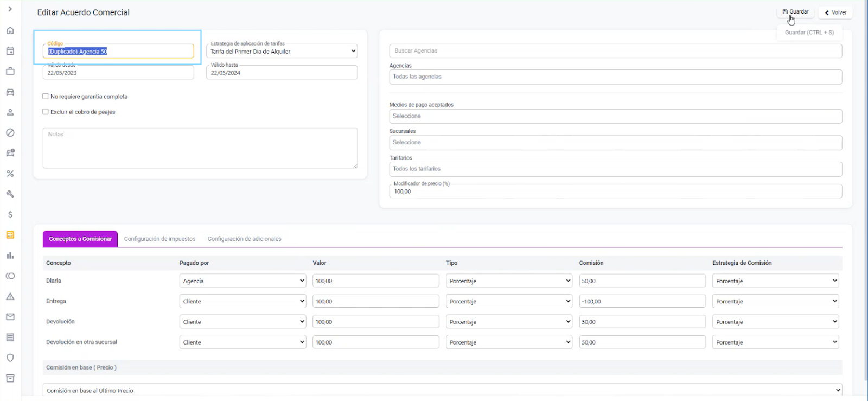The height and width of the screenshot is (401, 868).
Task: Open the car icon in sidebar
Action: 10,92
